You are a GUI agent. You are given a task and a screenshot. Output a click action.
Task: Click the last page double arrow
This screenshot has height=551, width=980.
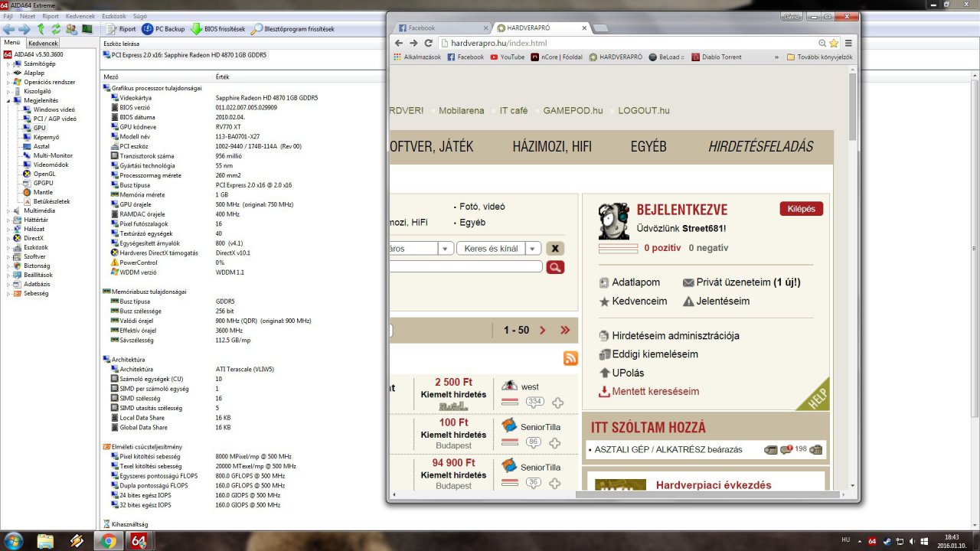point(565,330)
